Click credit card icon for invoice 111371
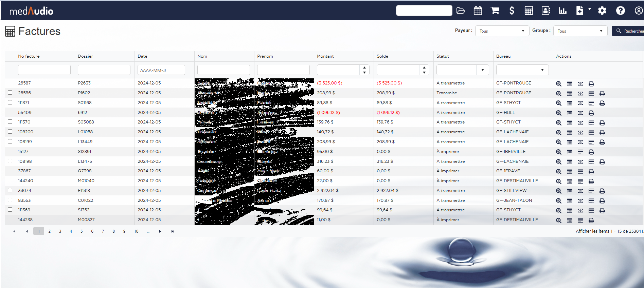 tap(591, 103)
